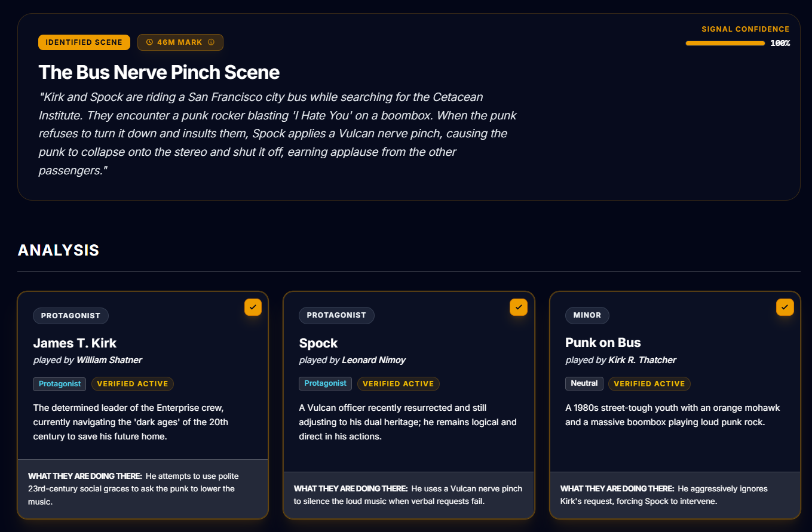Click the Punk on Bus name heading
812x532 pixels.
603,343
